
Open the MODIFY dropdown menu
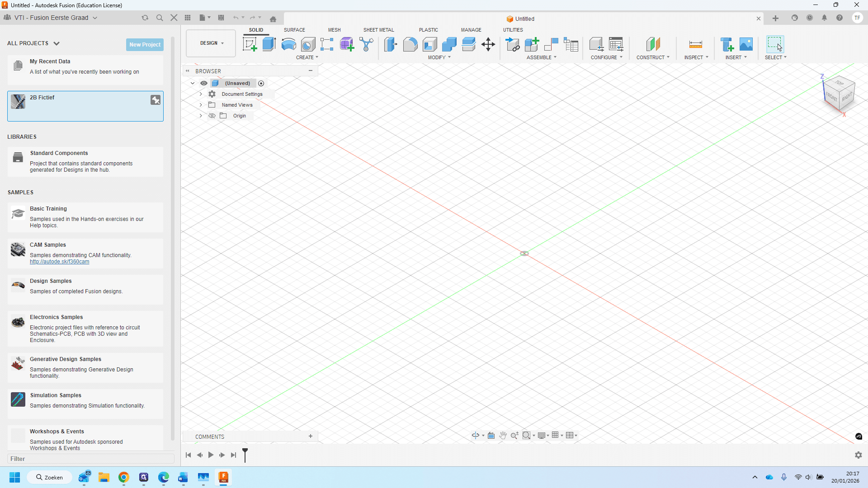point(439,57)
